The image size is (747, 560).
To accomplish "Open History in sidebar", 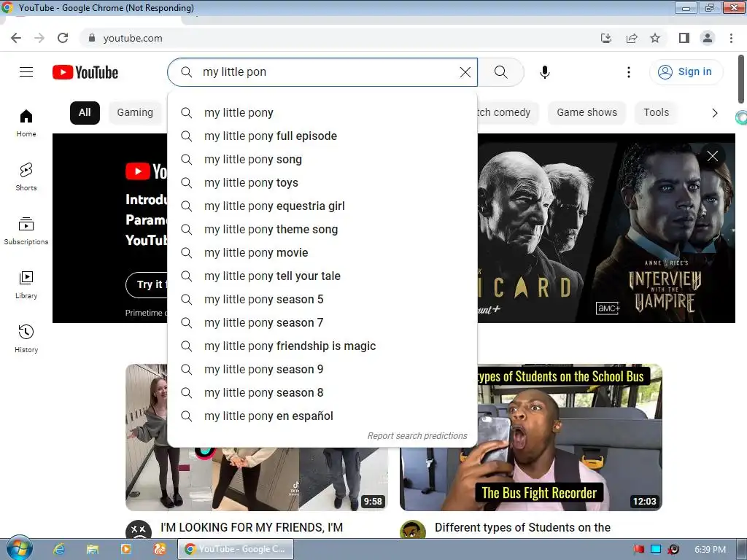I will pos(26,338).
